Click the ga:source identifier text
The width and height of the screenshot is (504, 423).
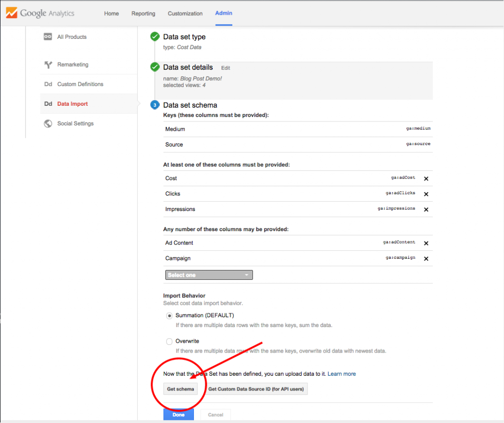coord(418,144)
